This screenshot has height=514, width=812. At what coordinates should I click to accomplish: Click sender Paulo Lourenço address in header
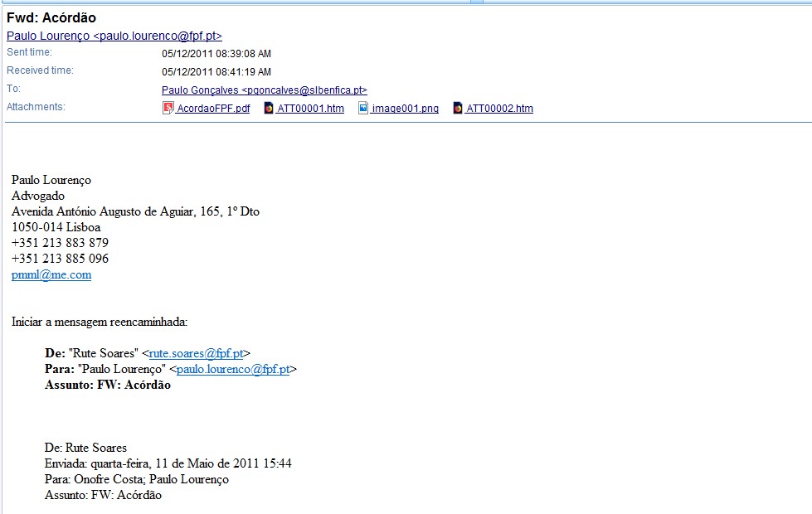click(x=114, y=36)
